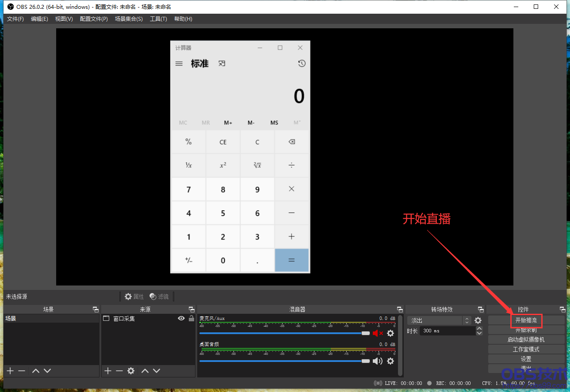
Task: Add a new source with plus icon
Action: coord(107,371)
